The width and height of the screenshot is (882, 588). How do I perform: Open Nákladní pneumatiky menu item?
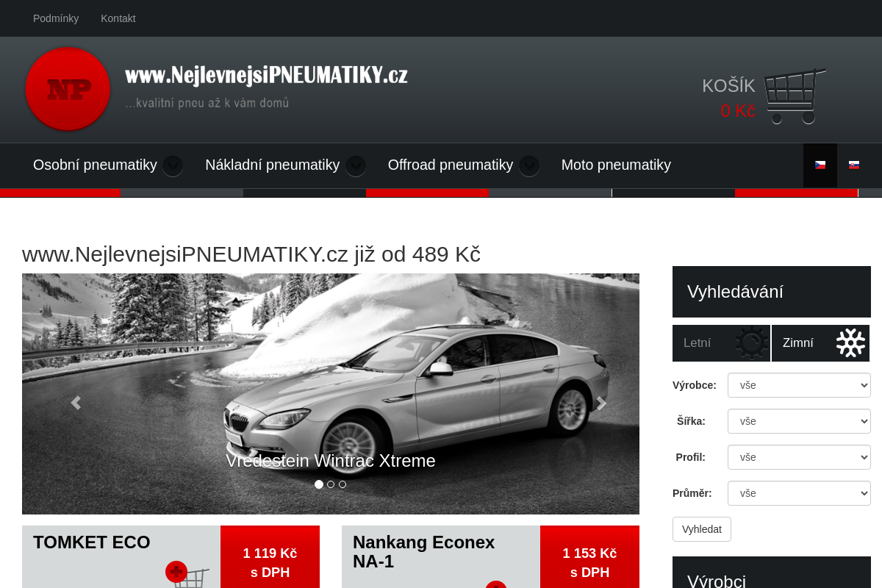pos(272,165)
